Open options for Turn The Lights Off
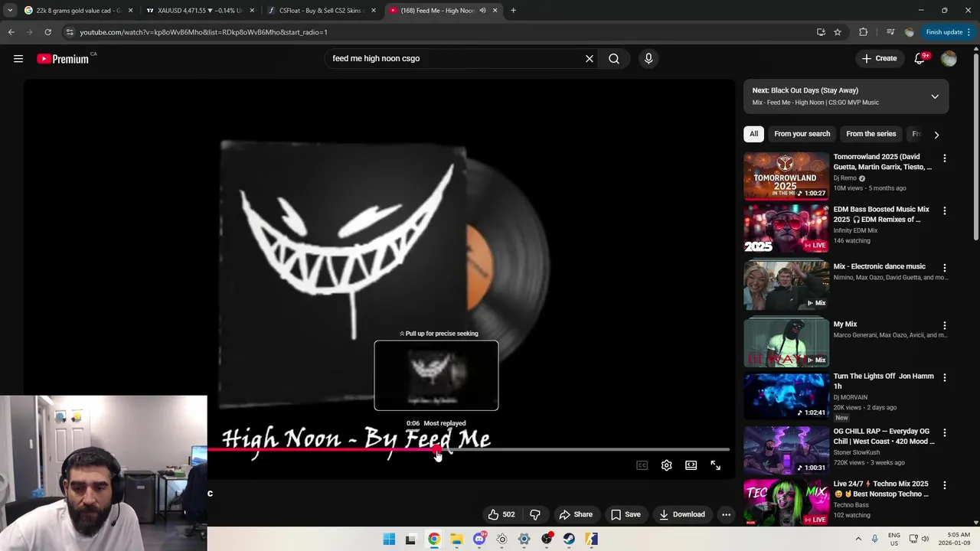Image resolution: width=980 pixels, height=551 pixels. tap(944, 377)
